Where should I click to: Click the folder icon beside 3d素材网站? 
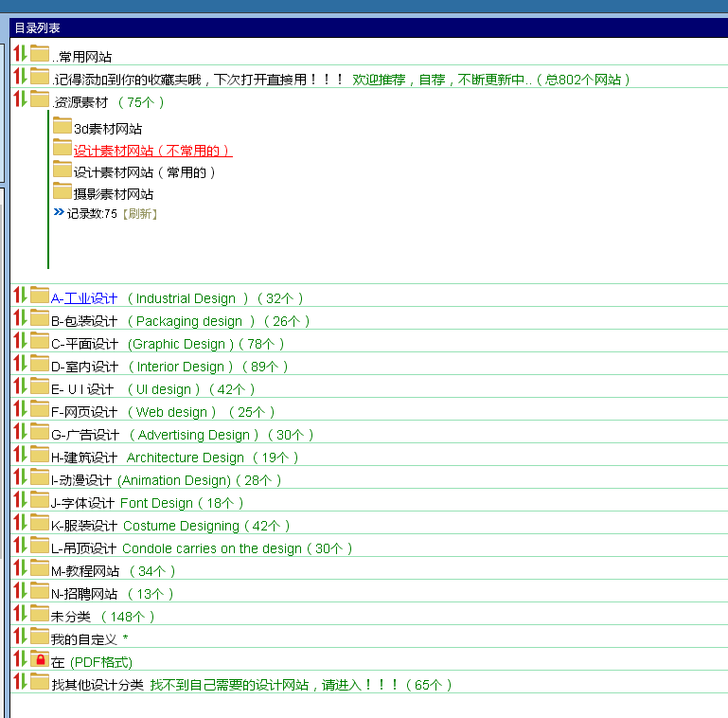tap(62, 125)
